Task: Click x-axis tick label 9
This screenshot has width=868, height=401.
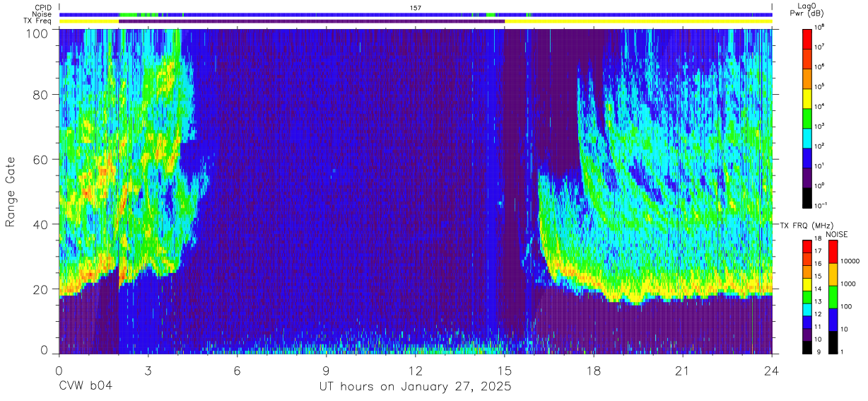Action: click(x=327, y=371)
